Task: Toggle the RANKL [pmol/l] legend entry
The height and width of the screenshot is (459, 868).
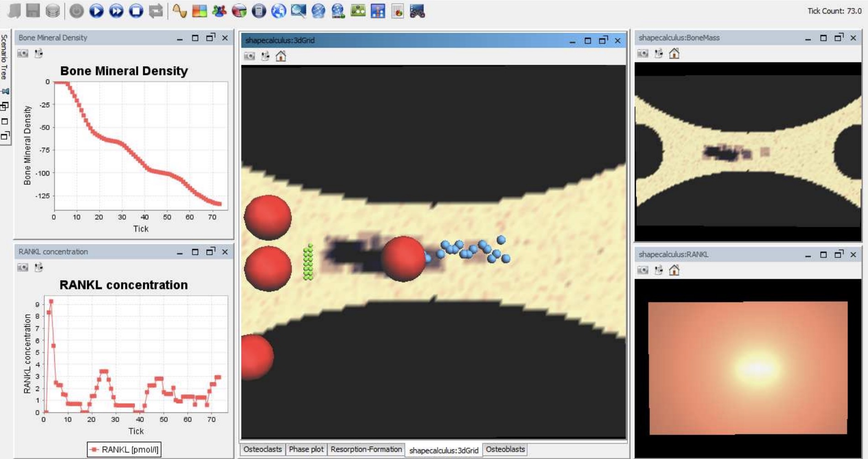Action: (124, 449)
